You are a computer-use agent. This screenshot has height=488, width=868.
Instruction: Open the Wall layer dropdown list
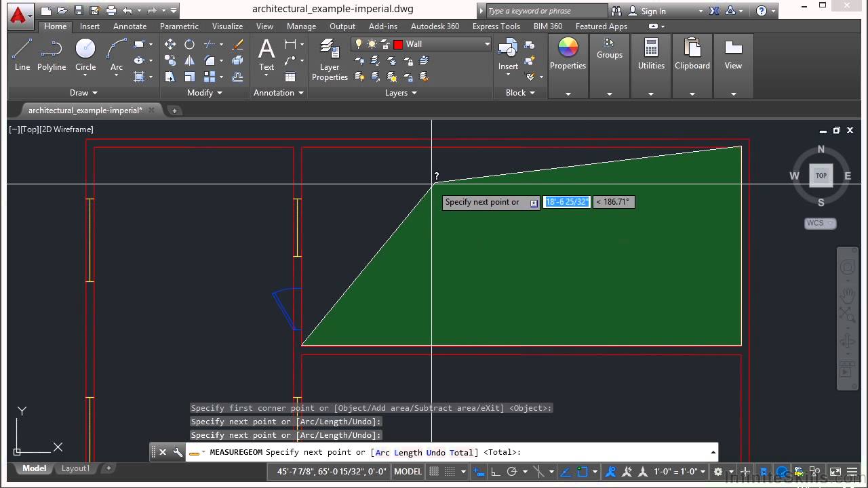[486, 44]
